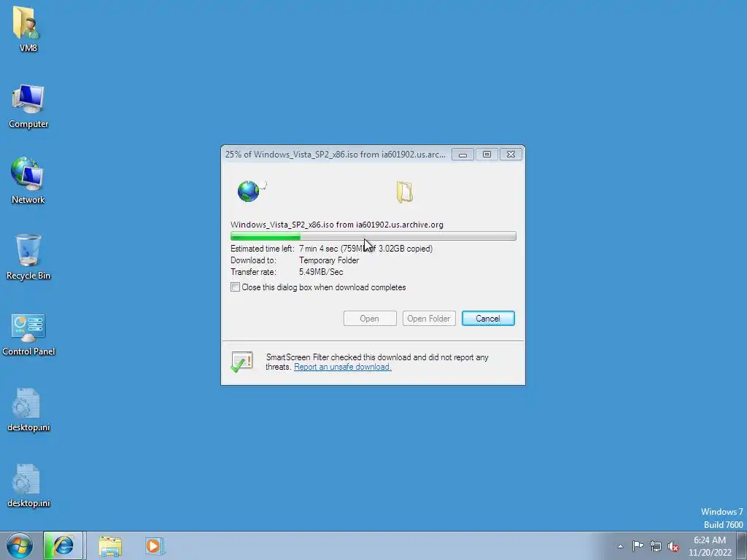
Task: Open Windows Explorer from the taskbar
Action: click(x=110, y=546)
